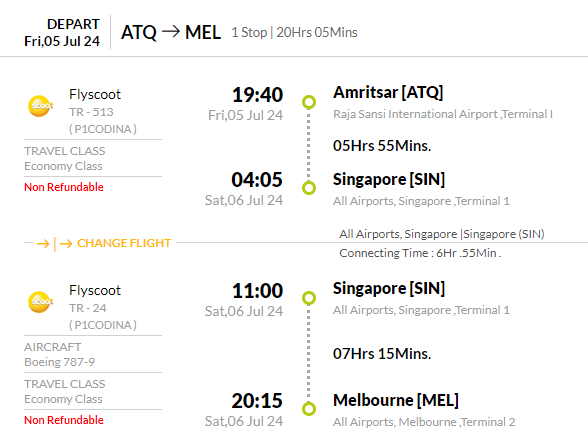Click the Boeing 787-9 aircraft label
Image resolution: width=588 pixels, height=440 pixels.
pyautogui.click(x=59, y=362)
